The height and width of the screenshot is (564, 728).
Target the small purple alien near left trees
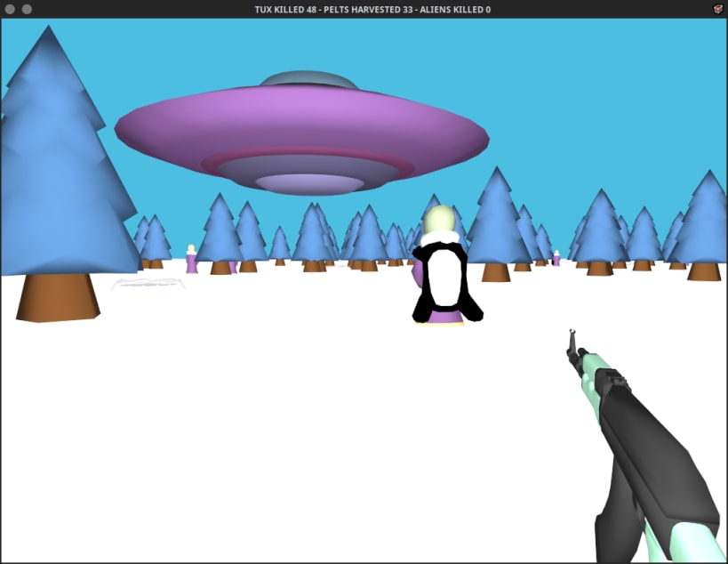pyautogui.click(x=191, y=259)
